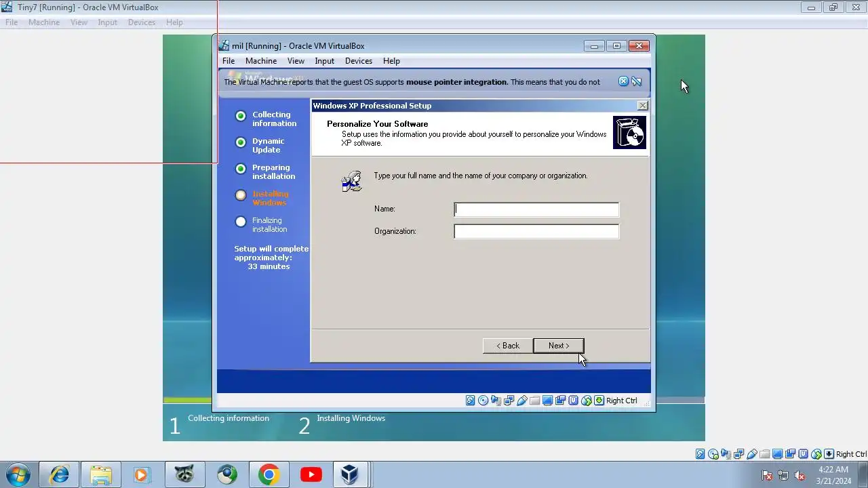Click optical disc indicator in mil VM status bar
Viewport: 868px width, 488px height.
(483, 401)
